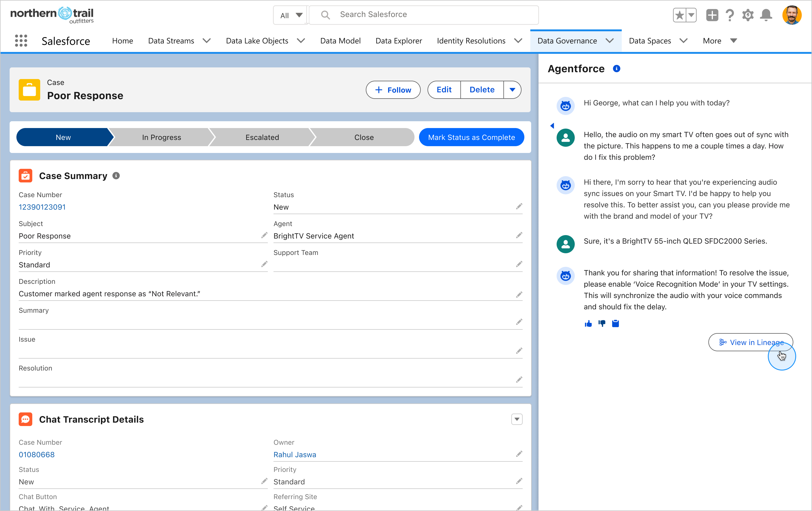Screen dimensions: 812x511
Task: Open the App Launcher grid icon
Action: (21, 41)
